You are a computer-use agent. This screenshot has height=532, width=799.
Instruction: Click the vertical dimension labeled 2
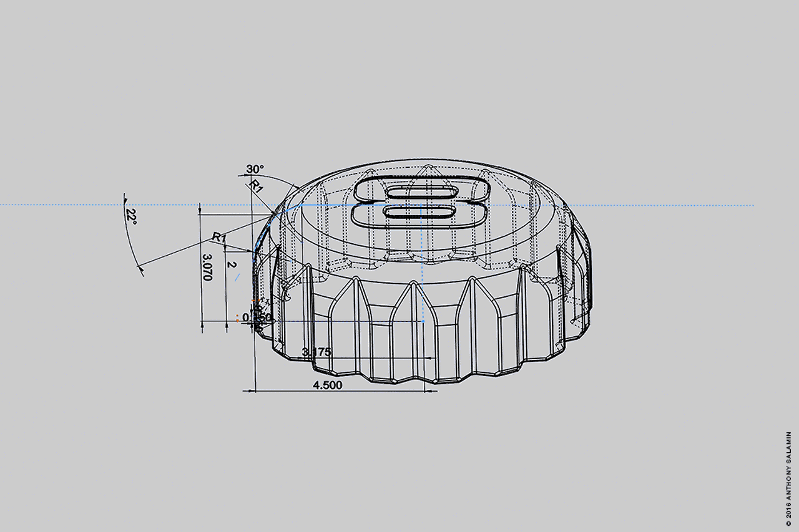pos(232,264)
